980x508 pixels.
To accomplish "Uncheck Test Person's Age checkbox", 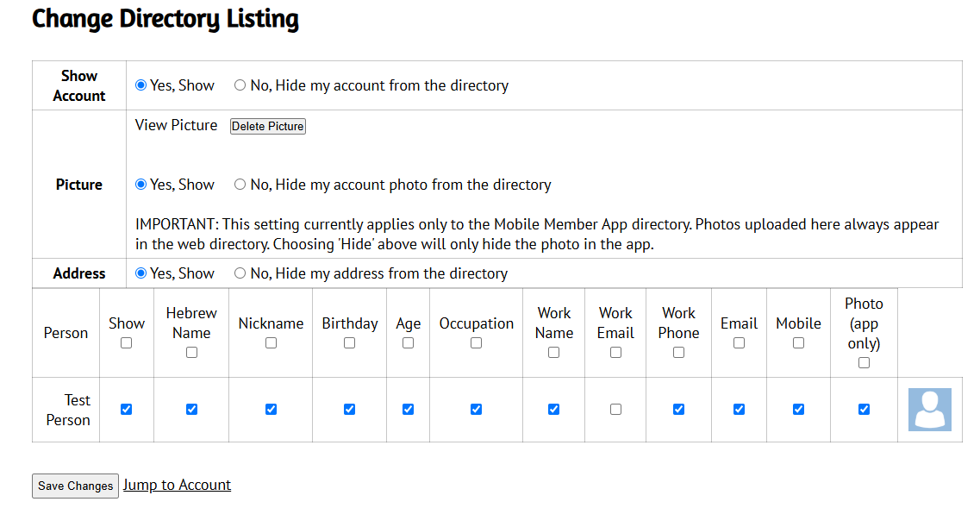I will tap(408, 410).
